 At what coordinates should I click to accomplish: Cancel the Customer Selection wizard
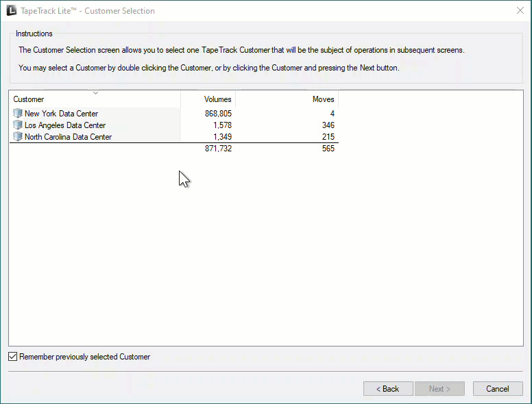tap(498, 389)
